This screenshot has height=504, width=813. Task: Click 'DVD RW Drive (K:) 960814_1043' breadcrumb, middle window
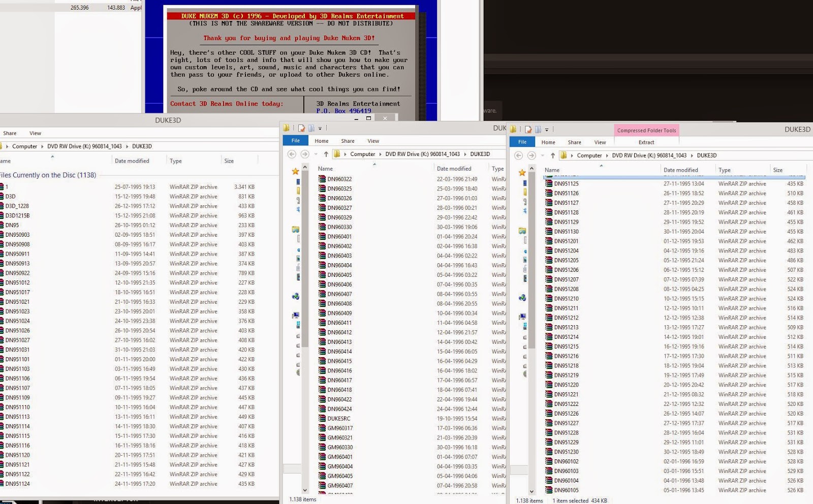pyautogui.click(x=422, y=154)
